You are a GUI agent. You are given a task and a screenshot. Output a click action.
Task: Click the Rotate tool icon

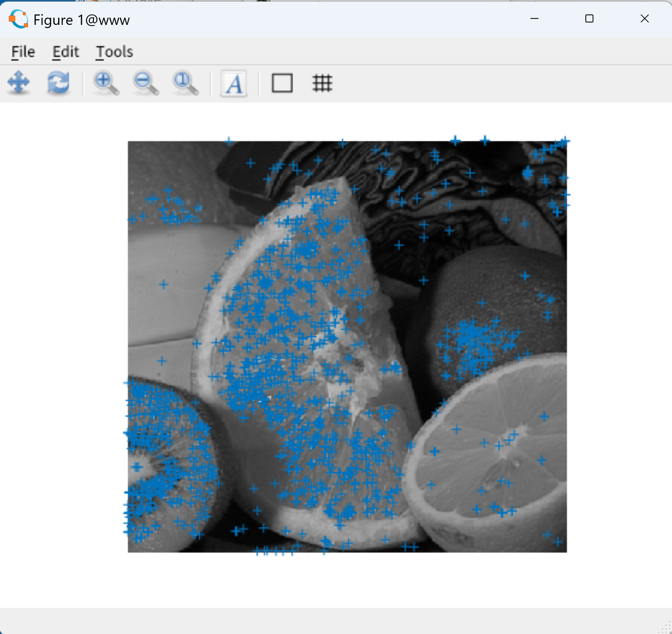pos(59,83)
